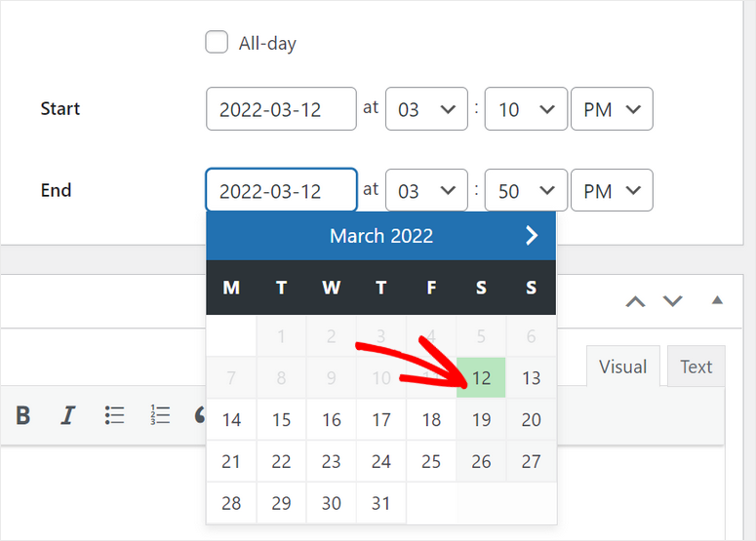Select March 12 in the calendar
Screen dimensions: 756x541
coord(481,378)
